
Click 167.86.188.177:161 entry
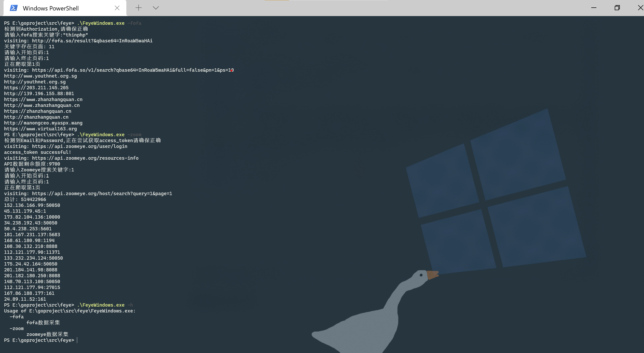pyautogui.click(x=29, y=293)
